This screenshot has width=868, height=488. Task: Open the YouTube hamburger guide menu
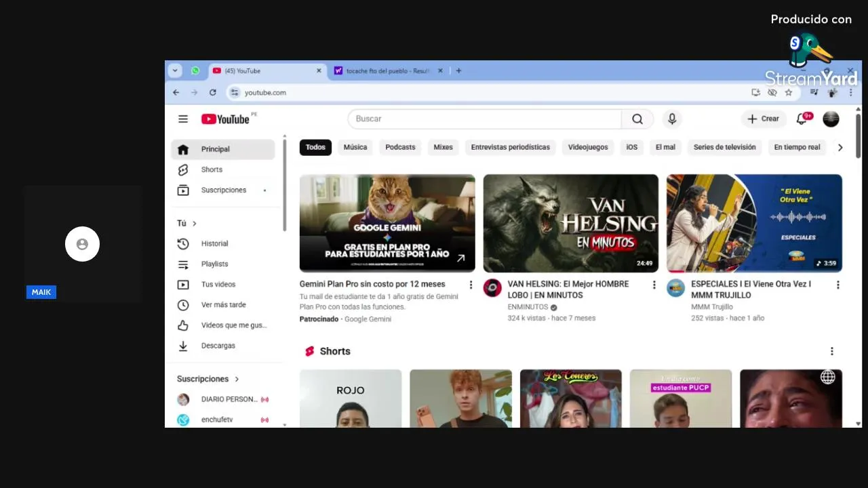183,119
